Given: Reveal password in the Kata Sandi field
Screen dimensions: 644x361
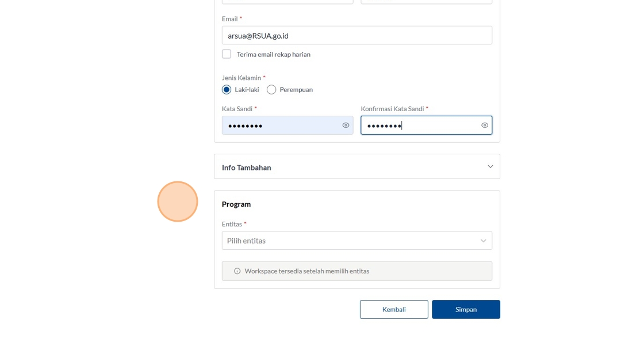Looking at the screenshot, I should [x=346, y=125].
